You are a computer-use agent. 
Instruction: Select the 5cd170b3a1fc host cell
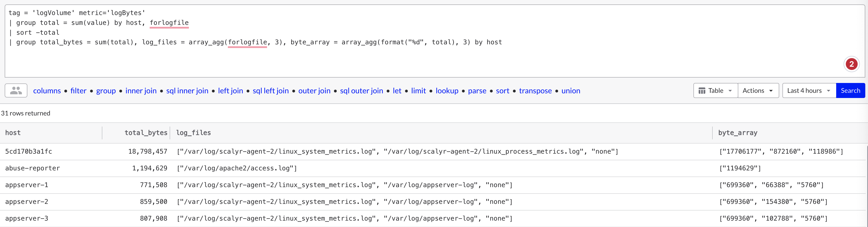(x=29, y=152)
